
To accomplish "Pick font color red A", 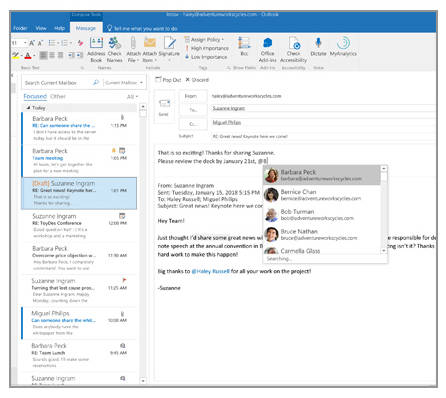I will (28, 55).
